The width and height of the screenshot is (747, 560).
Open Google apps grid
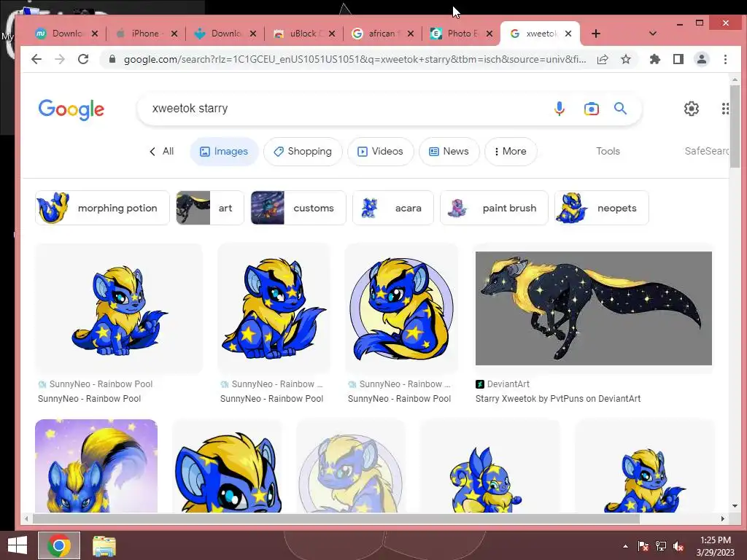724,109
